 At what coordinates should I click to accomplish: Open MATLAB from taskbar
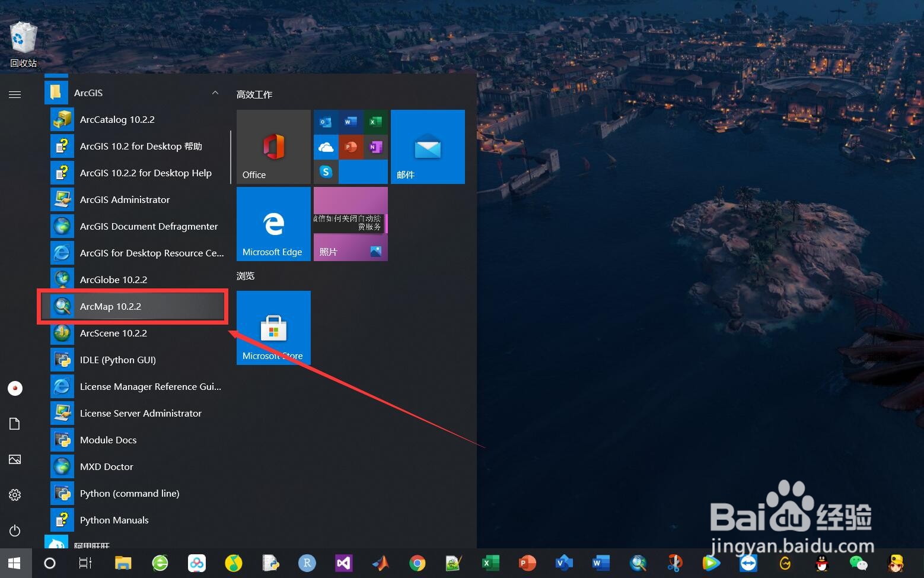pyautogui.click(x=380, y=563)
